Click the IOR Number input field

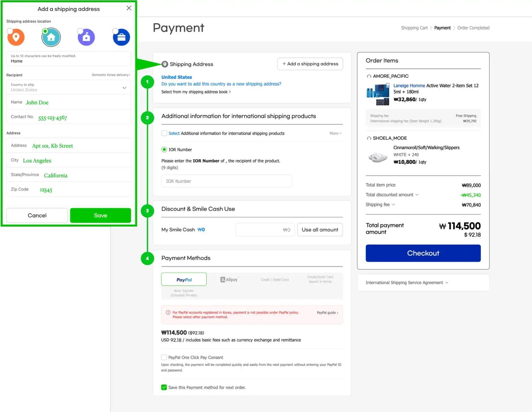point(226,181)
